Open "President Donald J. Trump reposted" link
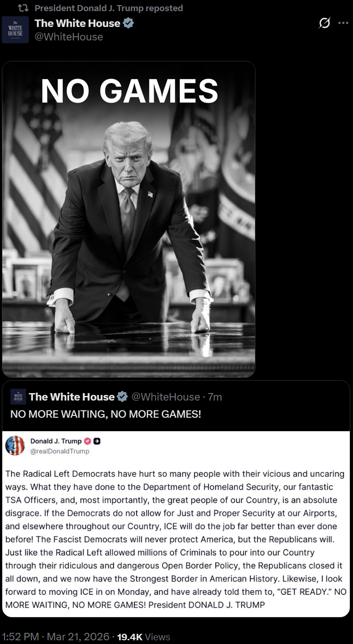The image size is (353, 644). [x=109, y=8]
